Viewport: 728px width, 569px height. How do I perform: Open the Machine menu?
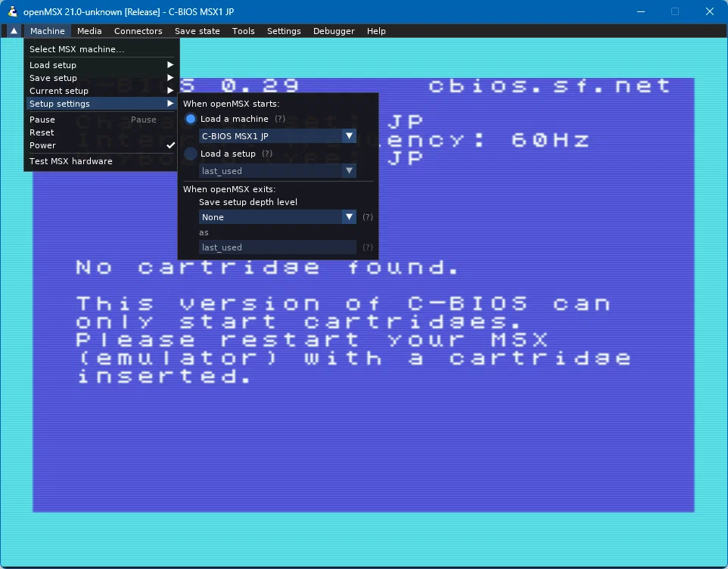[48, 30]
